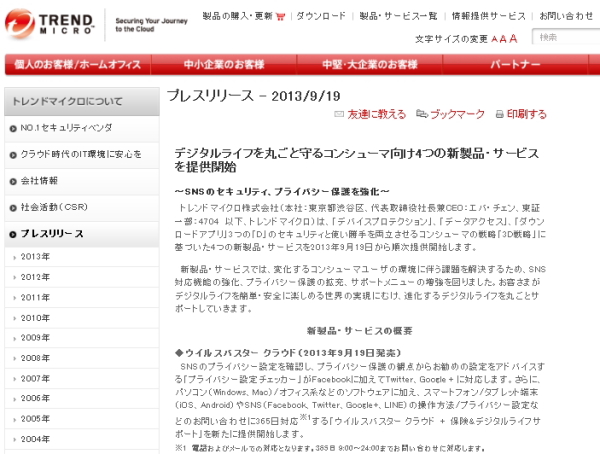Expand the 2007年 press release archive

[36, 378]
